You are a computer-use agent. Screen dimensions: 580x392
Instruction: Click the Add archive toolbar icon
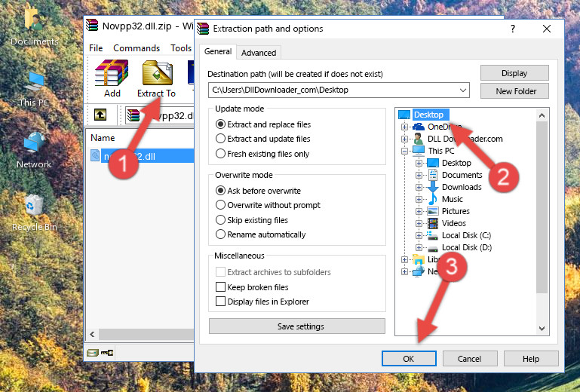pyautogui.click(x=112, y=73)
